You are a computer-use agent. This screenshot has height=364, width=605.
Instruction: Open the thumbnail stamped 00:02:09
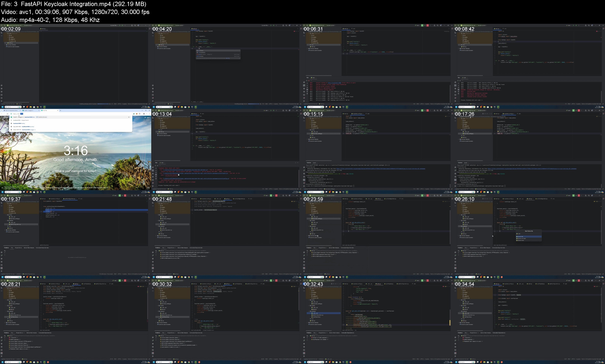click(x=76, y=66)
